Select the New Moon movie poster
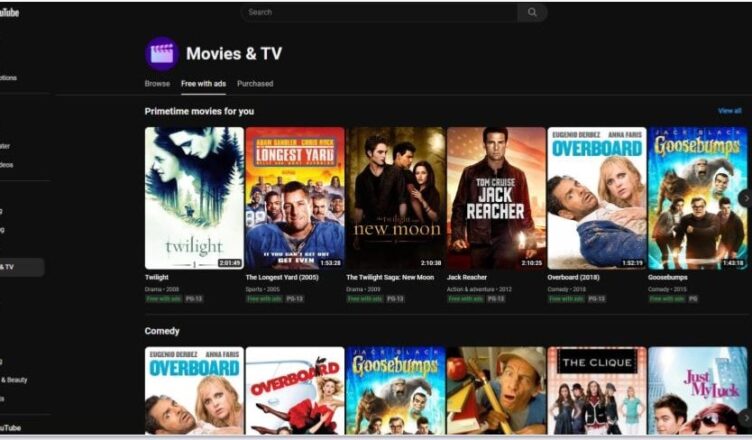 pos(396,198)
